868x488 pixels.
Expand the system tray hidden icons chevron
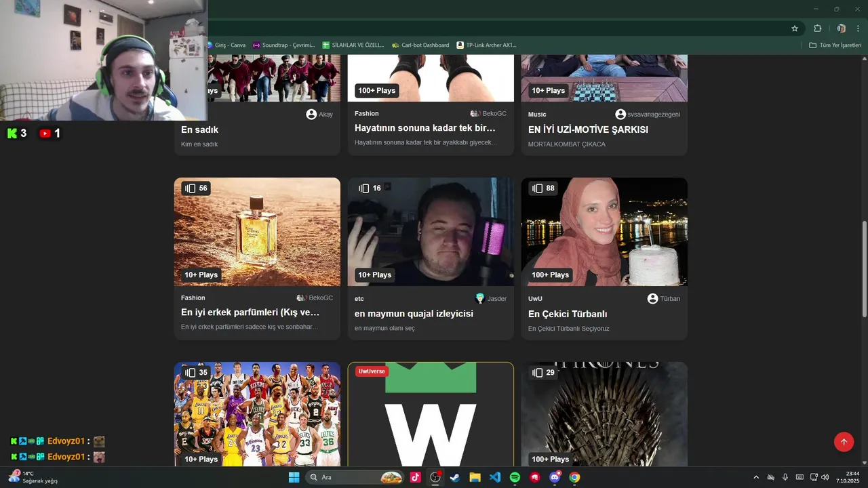[x=756, y=477]
